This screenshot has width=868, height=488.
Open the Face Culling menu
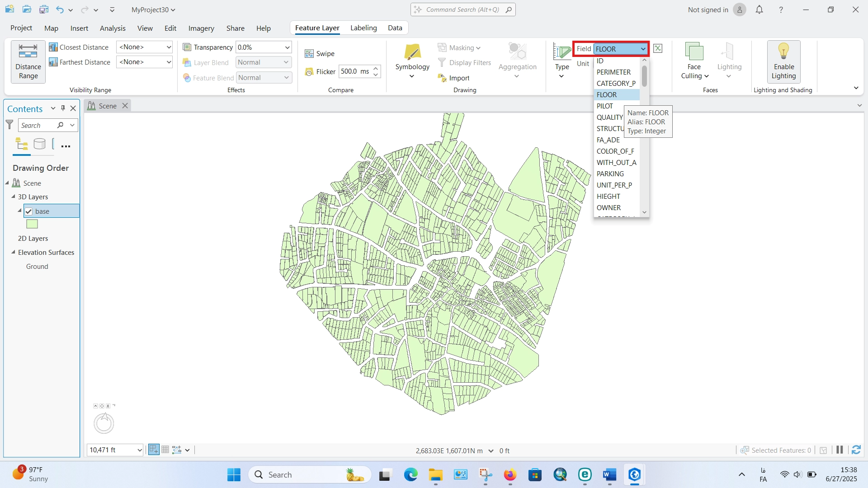point(694,61)
